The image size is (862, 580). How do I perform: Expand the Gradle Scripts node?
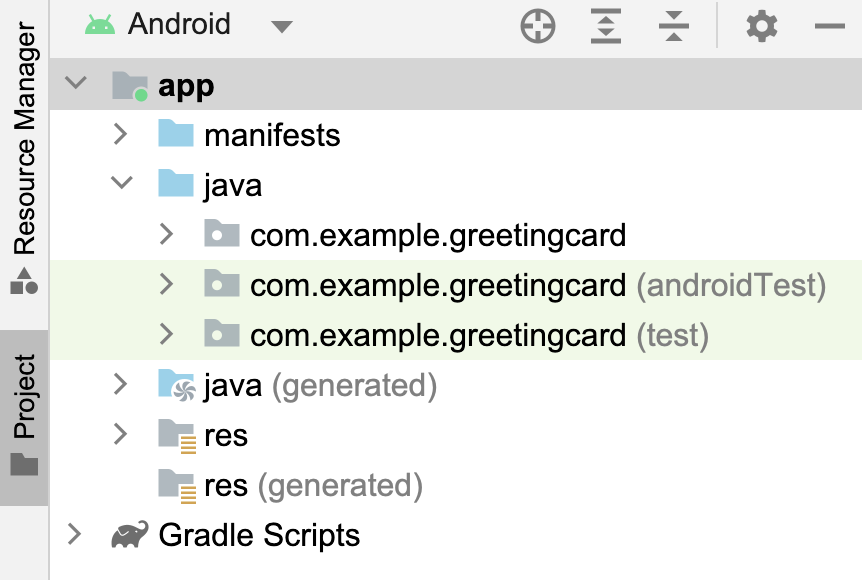click(74, 534)
